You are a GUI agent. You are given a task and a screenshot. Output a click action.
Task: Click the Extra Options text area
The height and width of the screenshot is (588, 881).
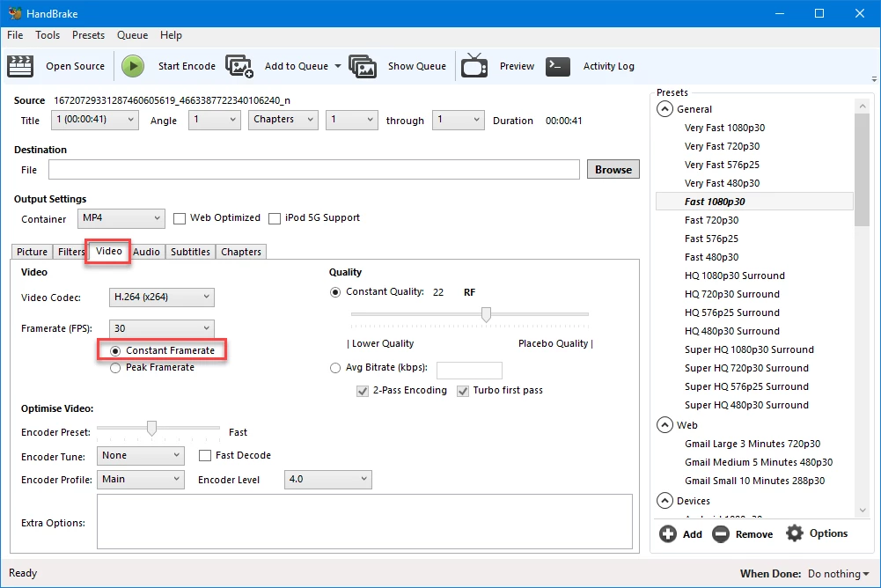[x=364, y=522]
